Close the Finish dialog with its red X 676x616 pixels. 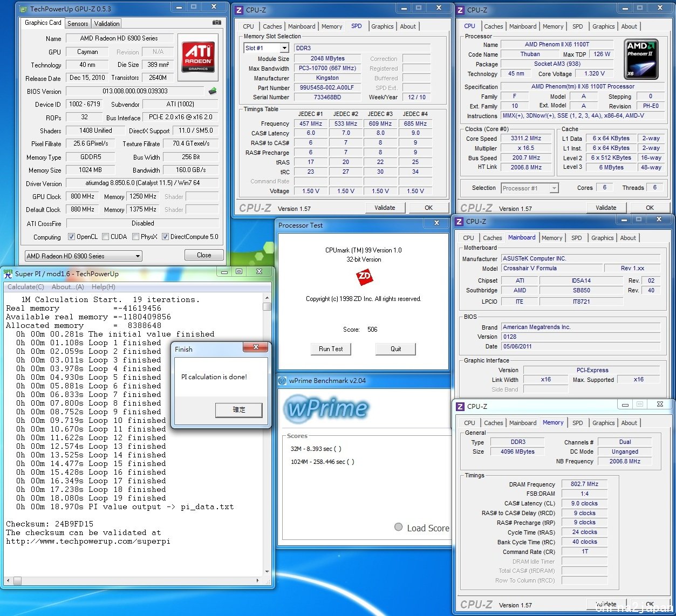pos(256,347)
